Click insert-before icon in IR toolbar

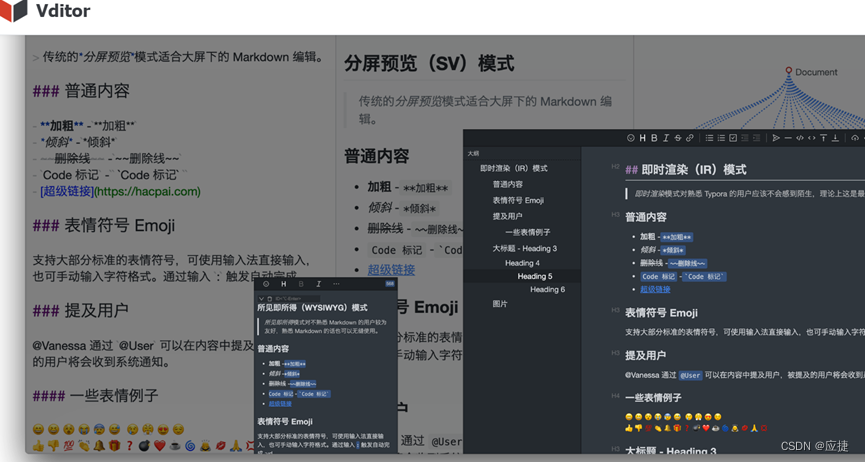pos(823,138)
